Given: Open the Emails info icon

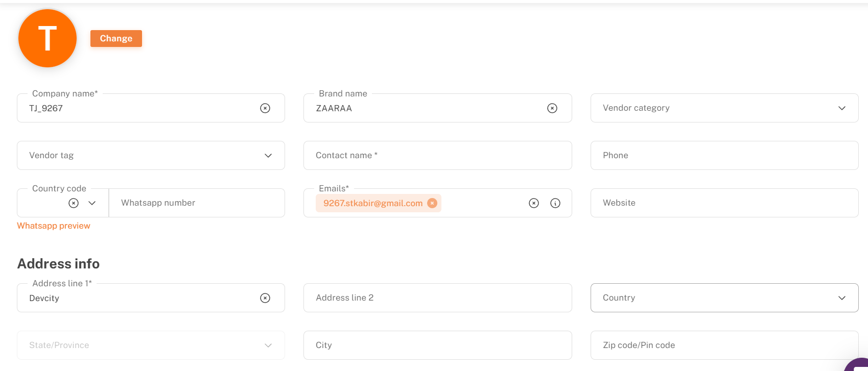Looking at the screenshot, I should click(555, 203).
